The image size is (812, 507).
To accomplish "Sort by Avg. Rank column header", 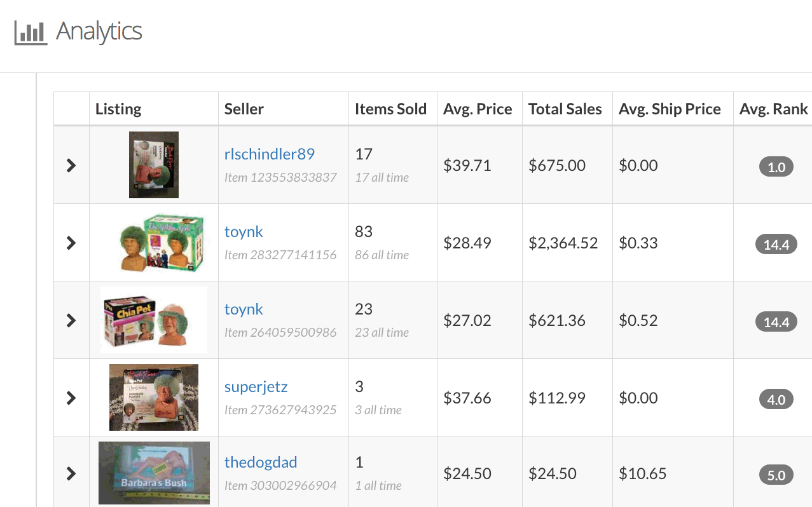I will [x=773, y=109].
